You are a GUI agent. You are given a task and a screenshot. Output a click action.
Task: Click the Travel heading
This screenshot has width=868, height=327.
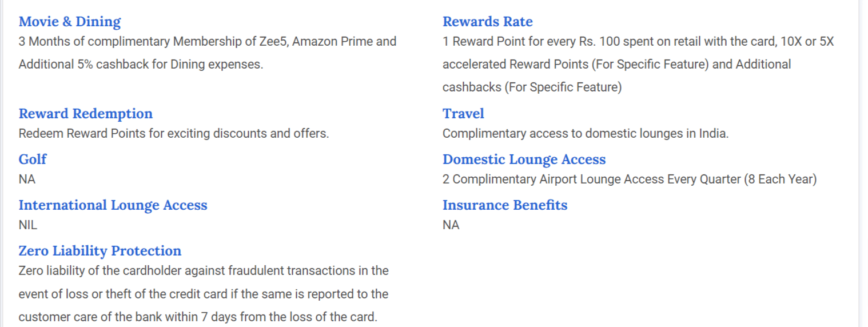pos(463,113)
